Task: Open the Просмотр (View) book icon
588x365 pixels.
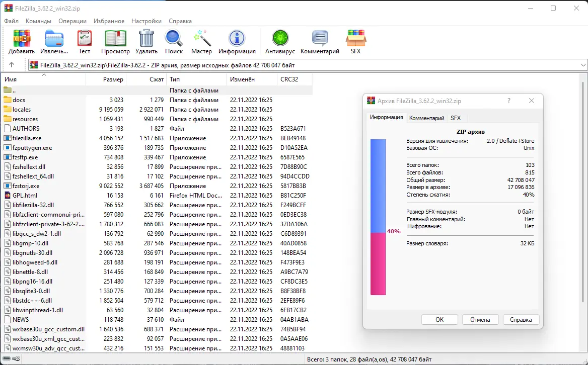Action: pos(115,38)
